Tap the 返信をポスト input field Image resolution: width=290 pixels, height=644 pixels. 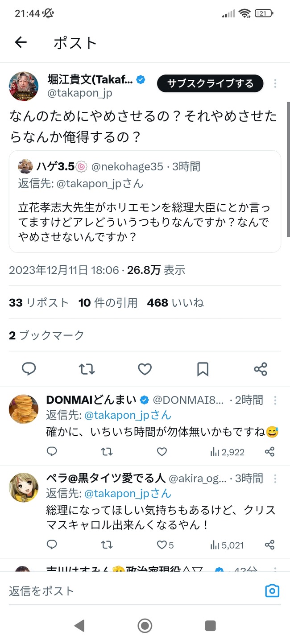click(x=134, y=591)
